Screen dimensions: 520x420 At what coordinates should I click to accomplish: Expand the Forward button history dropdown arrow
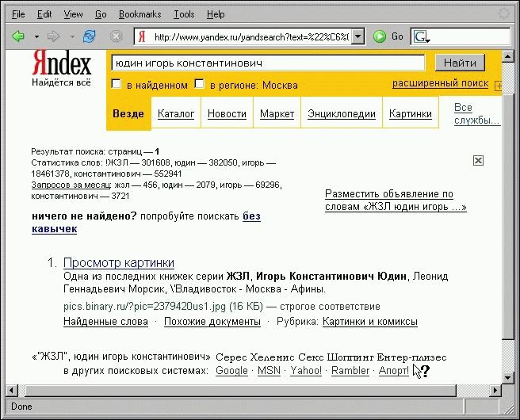[71, 36]
